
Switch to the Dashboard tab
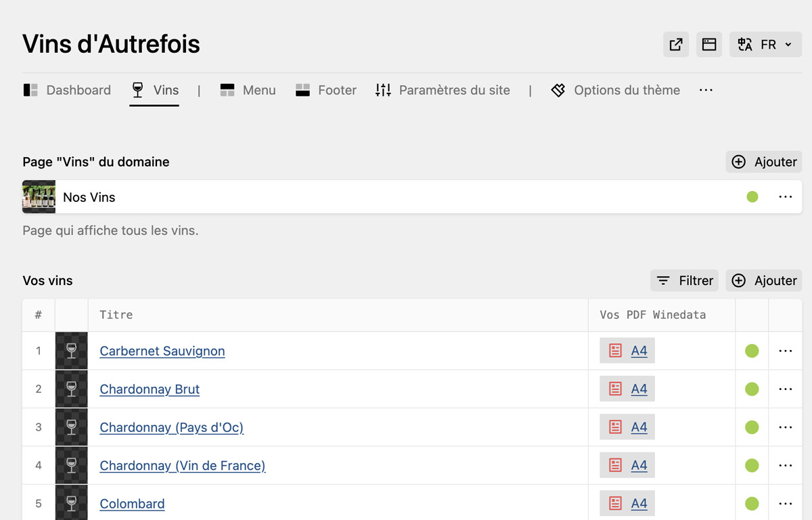coord(67,90)
